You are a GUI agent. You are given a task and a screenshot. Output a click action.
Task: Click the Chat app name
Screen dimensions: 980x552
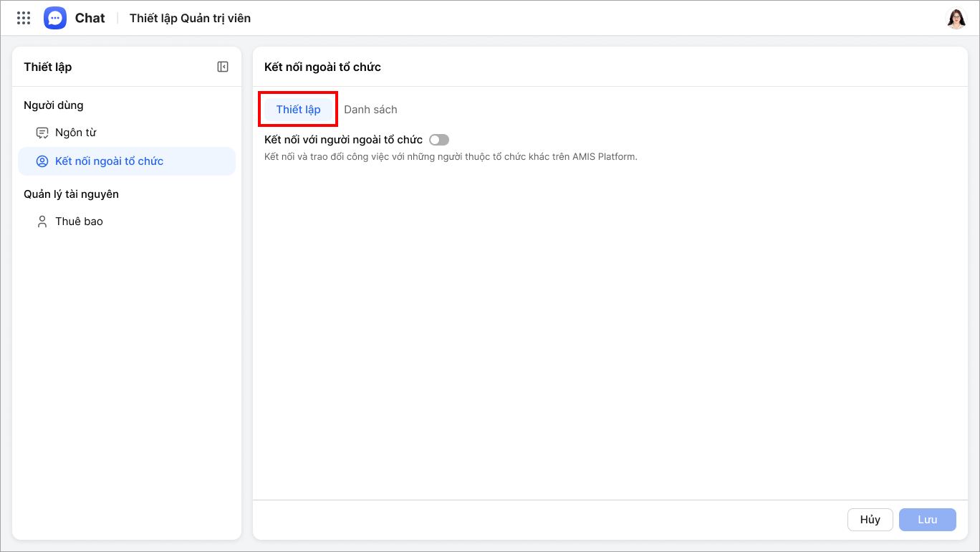(x=90, y=18)
